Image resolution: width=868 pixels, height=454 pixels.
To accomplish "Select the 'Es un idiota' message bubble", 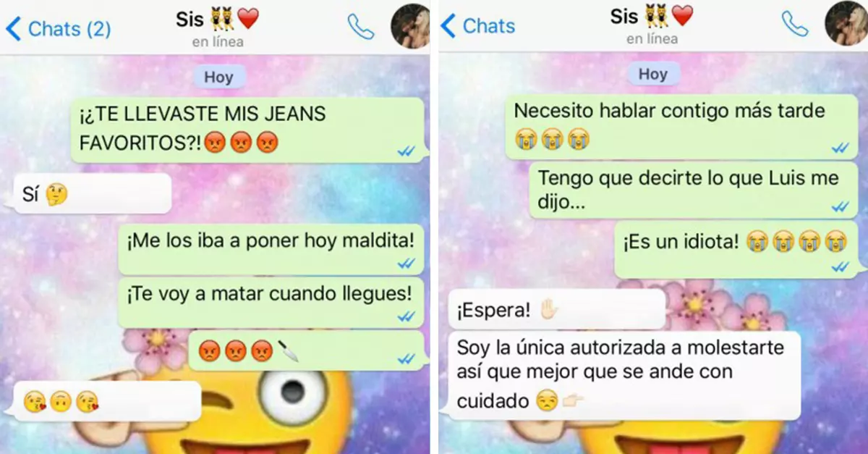I will 736,249.
